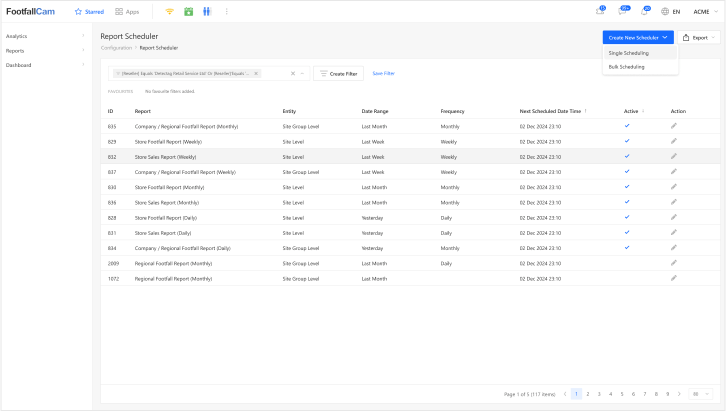Go to page 2

588,394
